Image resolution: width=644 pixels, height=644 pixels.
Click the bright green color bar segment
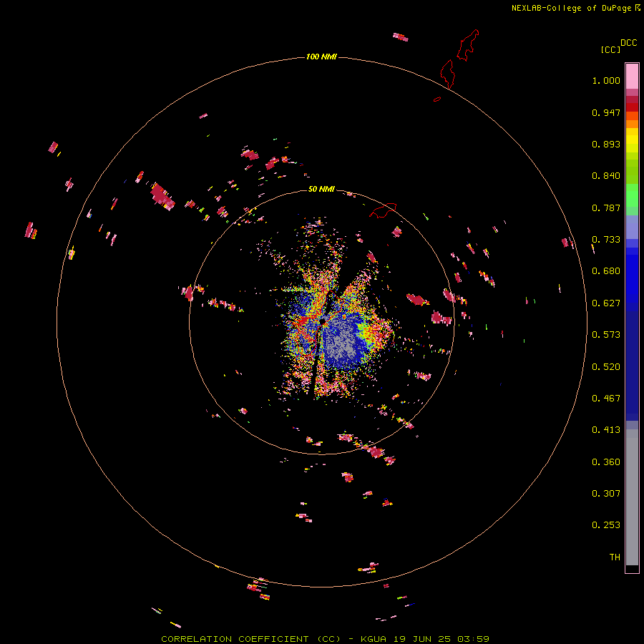632,195
